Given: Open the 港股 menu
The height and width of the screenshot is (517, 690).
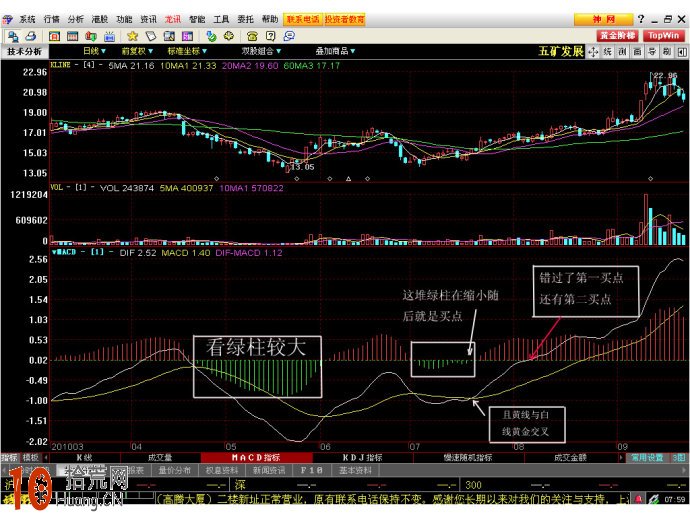Looking at the screenshot, I should pyautogui.click(x=100, y=19).
